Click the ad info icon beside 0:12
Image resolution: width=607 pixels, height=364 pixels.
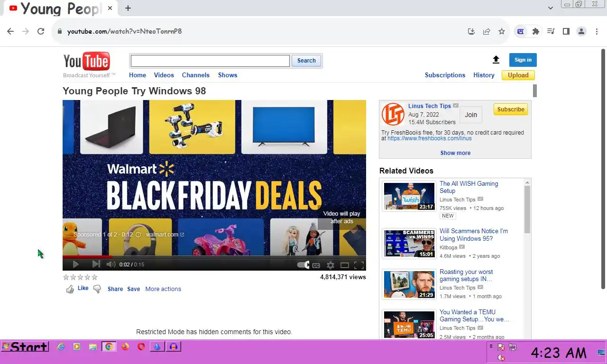click(x=138, y=235)
